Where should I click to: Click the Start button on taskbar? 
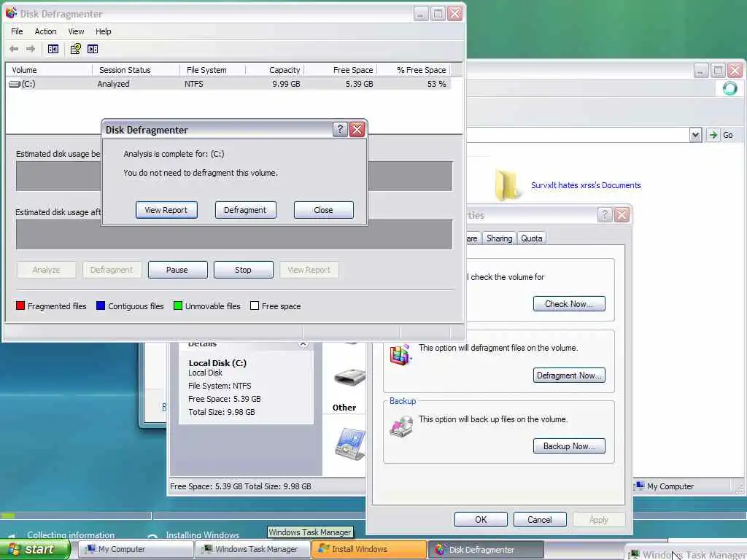pyautogui.click(x=35, y=549)
